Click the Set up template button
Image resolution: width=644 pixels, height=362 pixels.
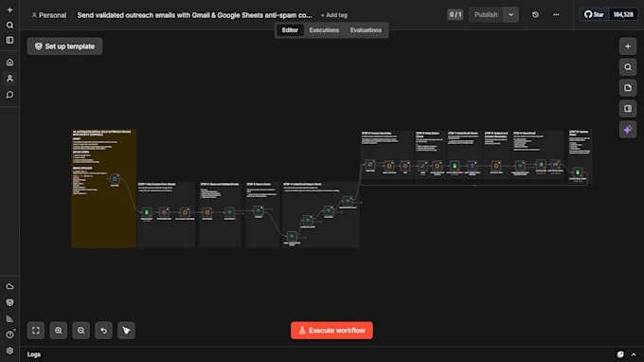[65, 46]
